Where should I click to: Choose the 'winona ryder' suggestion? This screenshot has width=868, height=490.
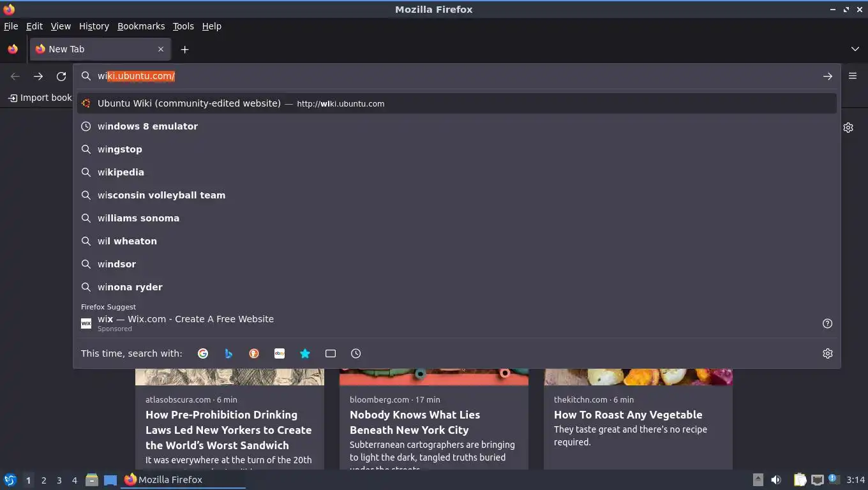(x=457, y=287)
